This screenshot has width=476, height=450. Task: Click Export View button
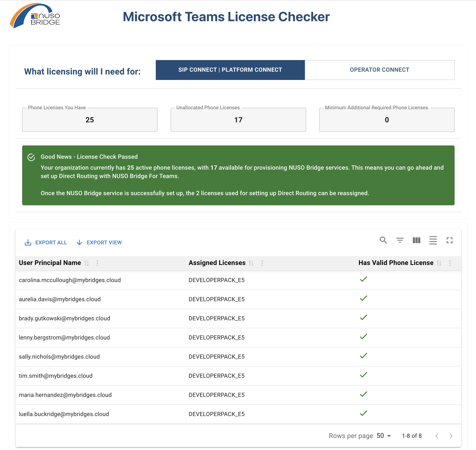[x=99, y=242]
